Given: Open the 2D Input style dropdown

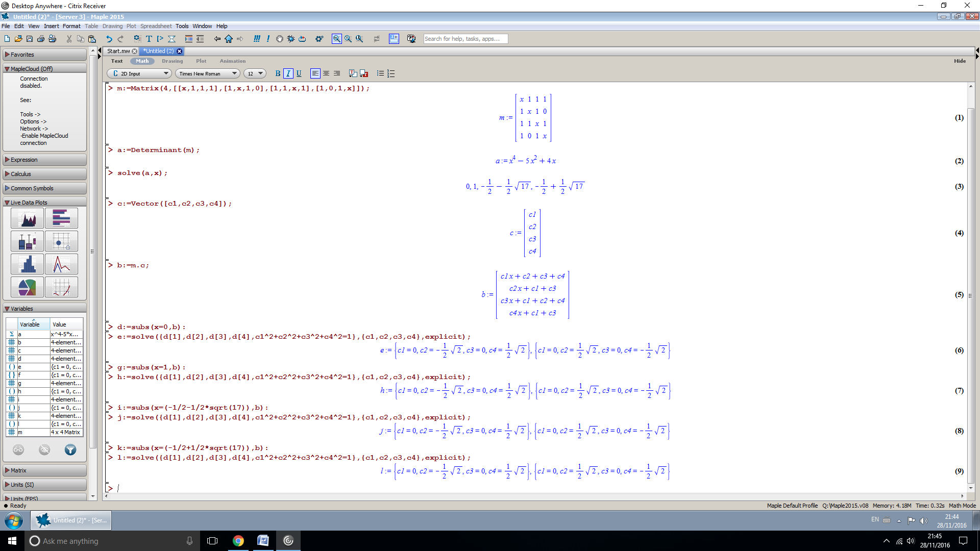Looking at the screenshot, I should tap(139, 73).
